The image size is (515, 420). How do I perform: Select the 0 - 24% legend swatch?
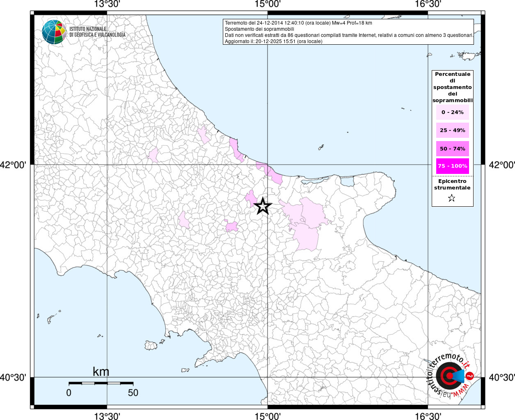[x=452, y=112]
